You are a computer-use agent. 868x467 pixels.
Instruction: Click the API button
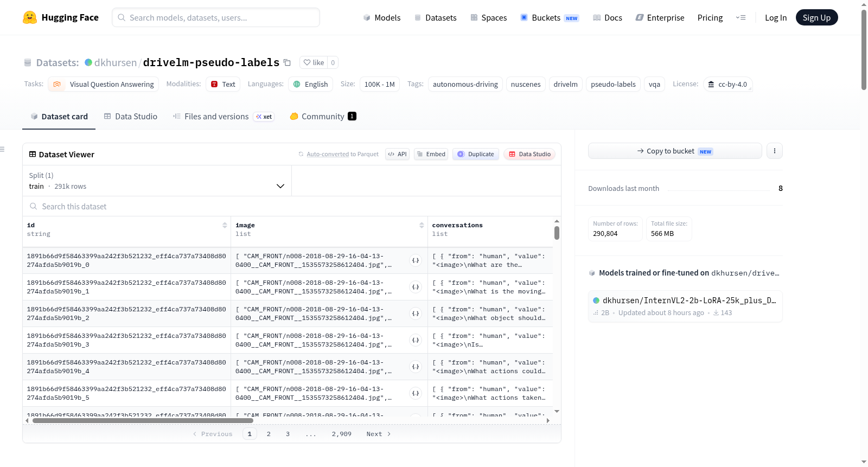[397, 154]
